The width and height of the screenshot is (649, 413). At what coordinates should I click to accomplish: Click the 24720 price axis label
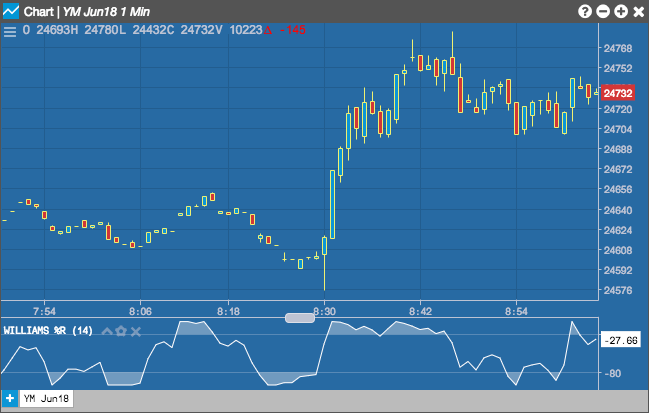618,109
